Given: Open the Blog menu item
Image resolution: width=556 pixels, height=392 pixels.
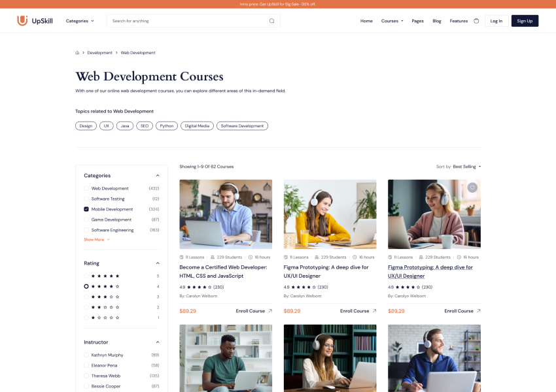Looking at the screenshot, I should [x=437, y=21].
